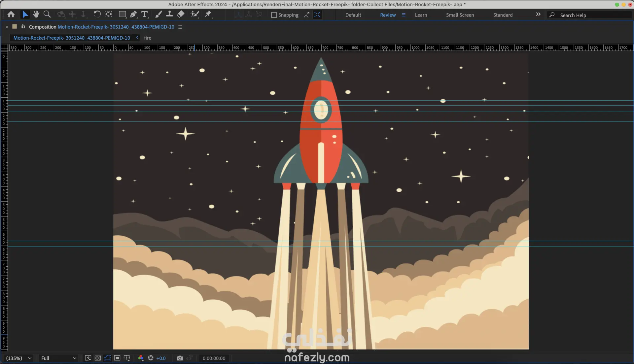Select the Rotation tool
Screen dimensions: 634x364
97,15
